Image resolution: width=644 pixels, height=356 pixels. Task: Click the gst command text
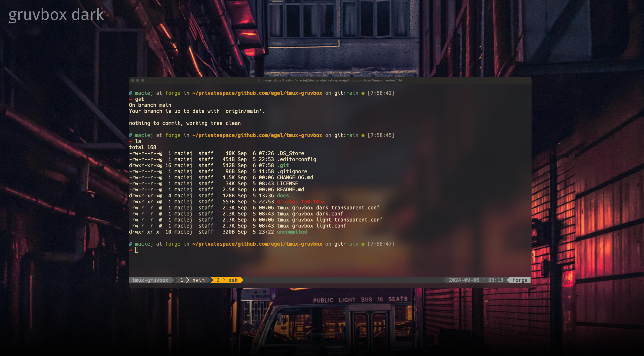[x=140, y=99]
